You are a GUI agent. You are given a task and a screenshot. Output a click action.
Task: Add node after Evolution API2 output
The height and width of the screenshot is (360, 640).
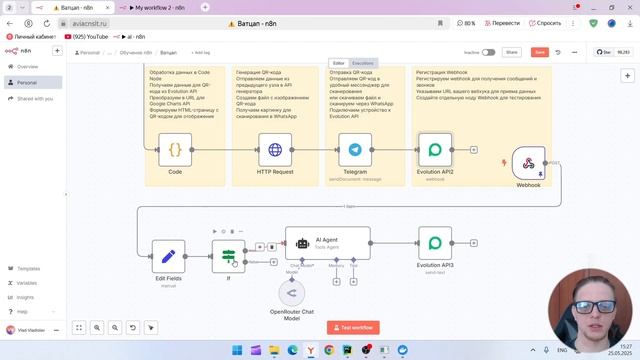click(473, 150)
